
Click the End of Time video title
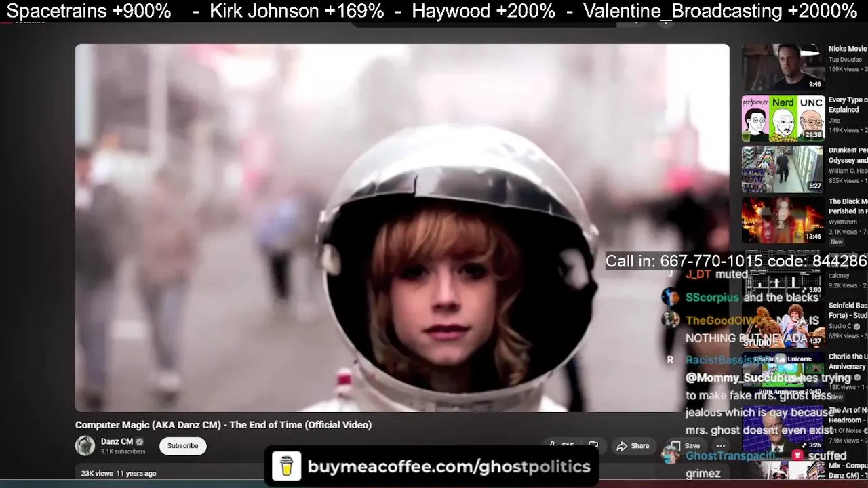point(223,425)
